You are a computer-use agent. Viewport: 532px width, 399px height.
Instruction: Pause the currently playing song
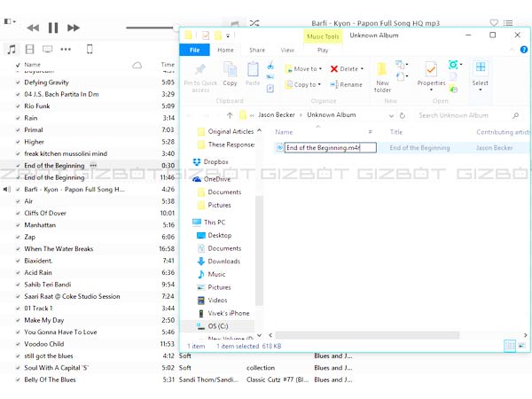(53, 28)
